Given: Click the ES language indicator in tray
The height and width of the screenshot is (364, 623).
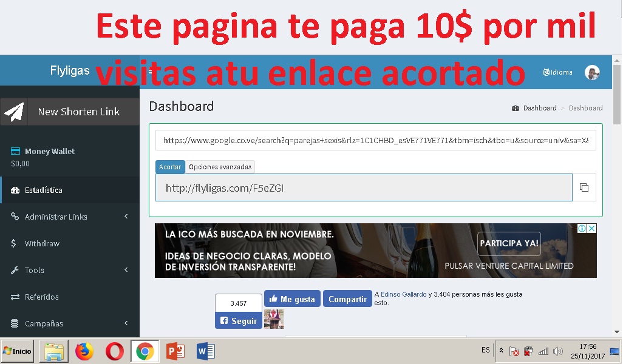Looking at the screenshot, I should (486, 350).
